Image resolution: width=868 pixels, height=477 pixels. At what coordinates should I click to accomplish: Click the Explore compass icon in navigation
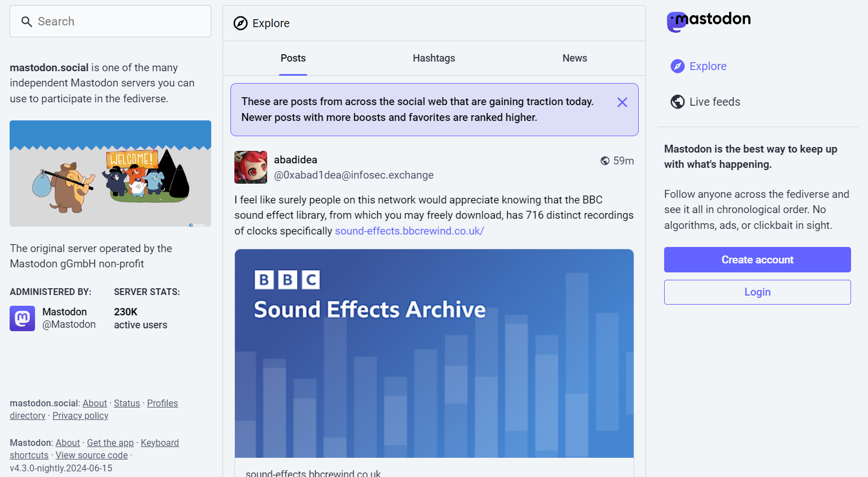(x=678, y=66)
